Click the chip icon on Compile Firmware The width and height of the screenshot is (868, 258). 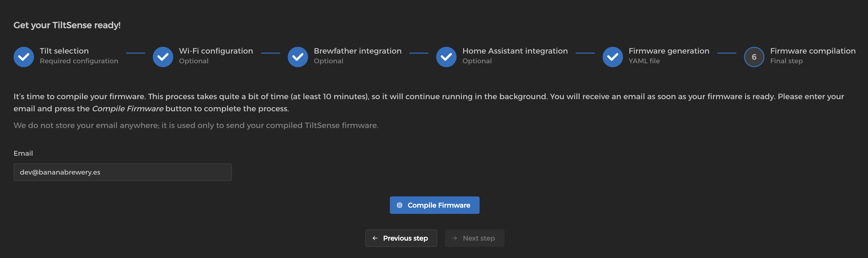[399, 205]
